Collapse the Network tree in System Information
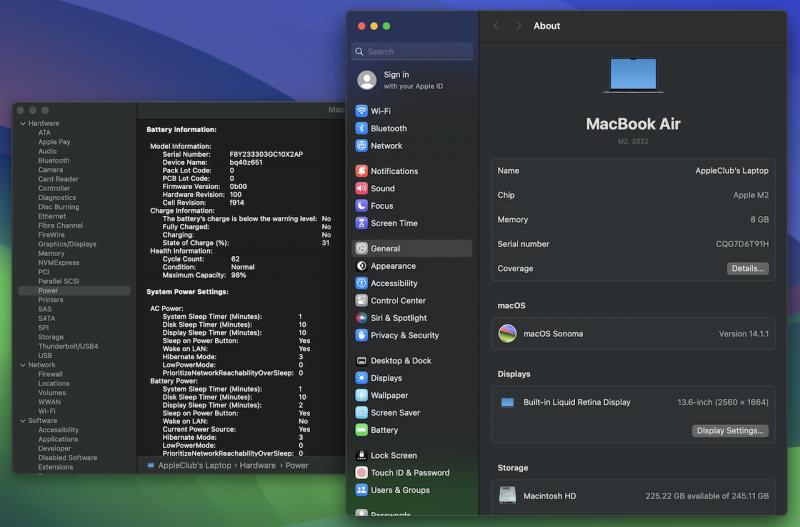The width and height of the screenshot is (800, 527). click(x=23, y=365)
